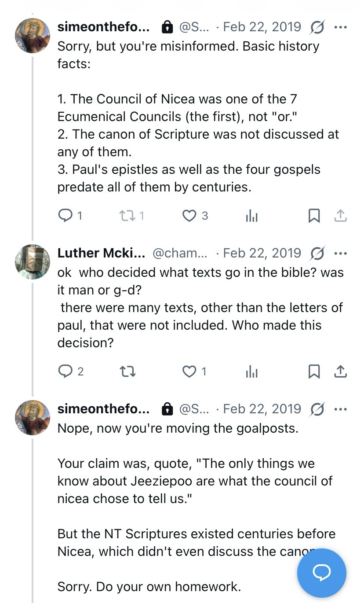Click the Grok icon on Luther Mcki's tweet
Screen dimensions: 364x603
click(317, 253)
